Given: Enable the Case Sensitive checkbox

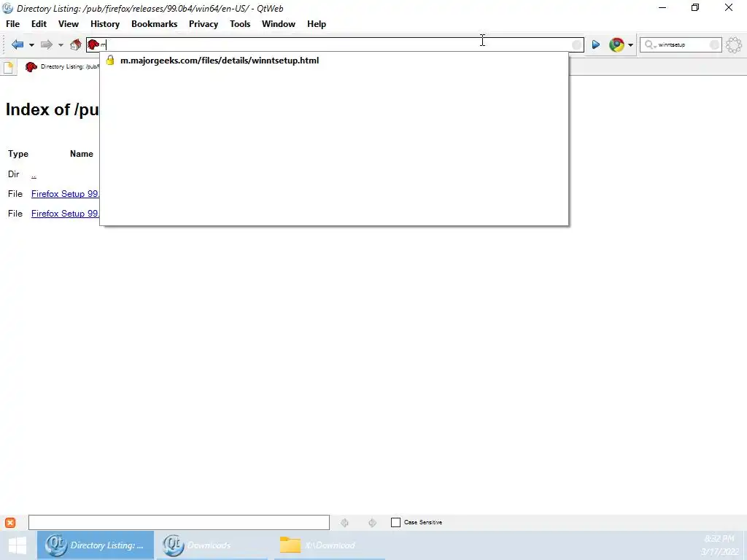Looking at the screenshot, I should click(x=395, y=522).
